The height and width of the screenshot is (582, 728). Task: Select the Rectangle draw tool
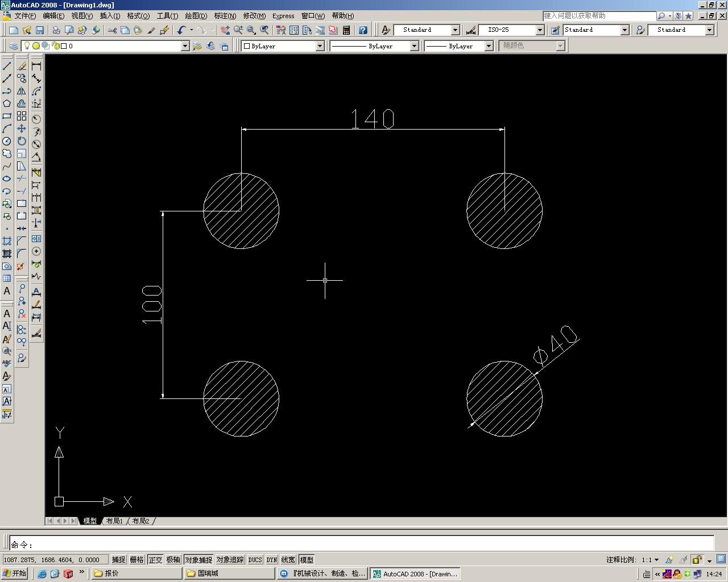click(x=7, y=116)
